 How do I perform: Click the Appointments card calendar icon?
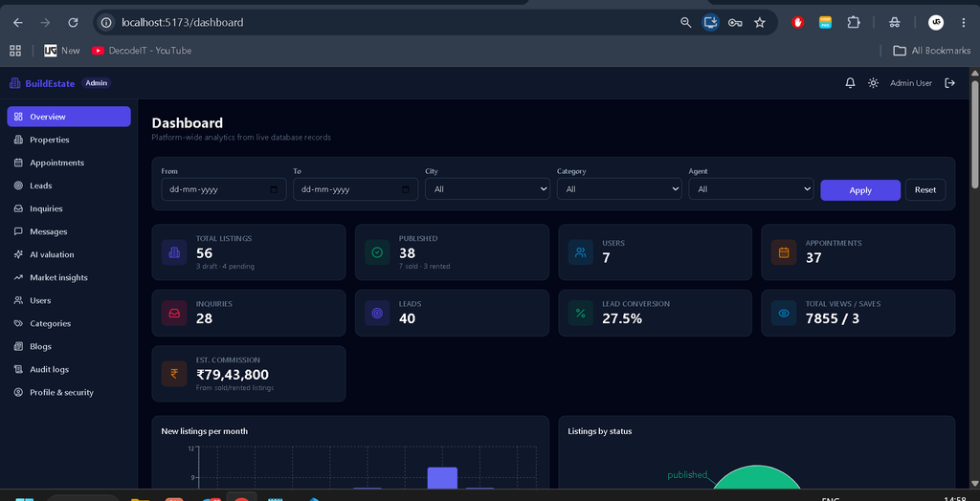(784, 252)
